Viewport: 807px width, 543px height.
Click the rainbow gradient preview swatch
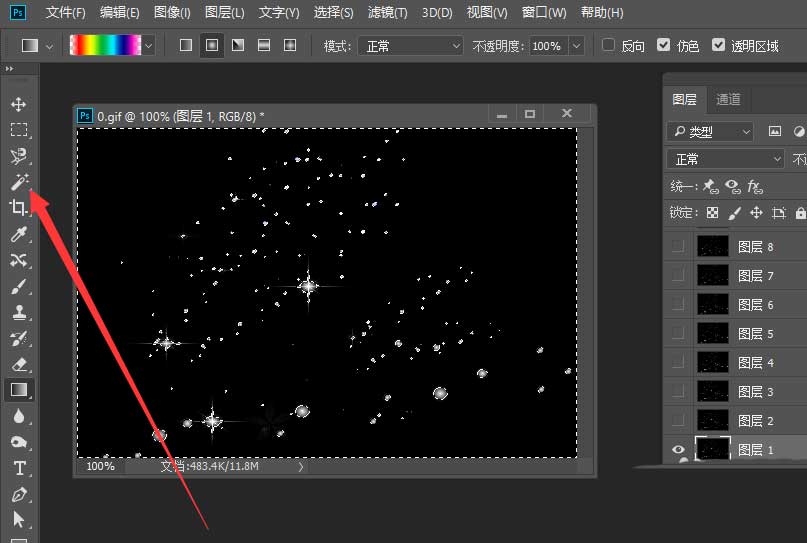tap(106, 45)
